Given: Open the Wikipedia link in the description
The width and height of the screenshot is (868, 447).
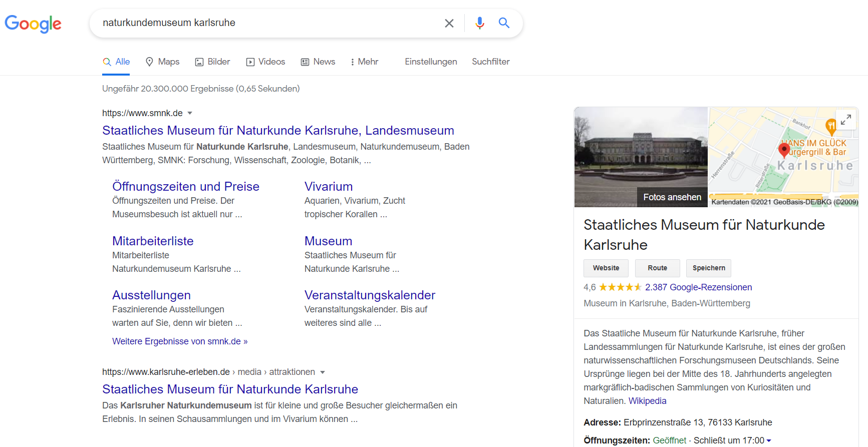Looking at the screenshot, I should coord(647,401).
